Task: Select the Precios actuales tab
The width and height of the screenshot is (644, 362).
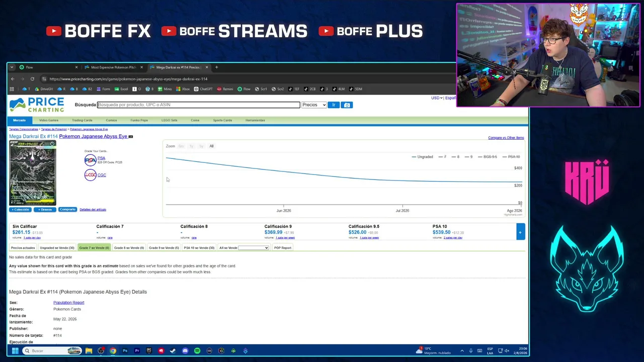Action: 23,248
